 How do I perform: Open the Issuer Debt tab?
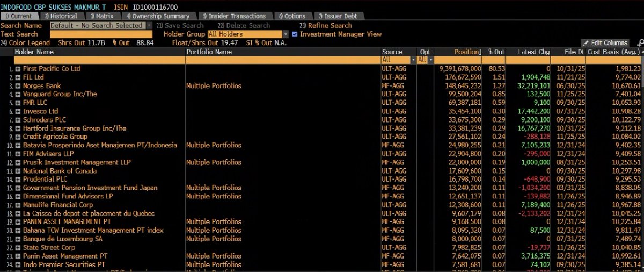point(339,16)
